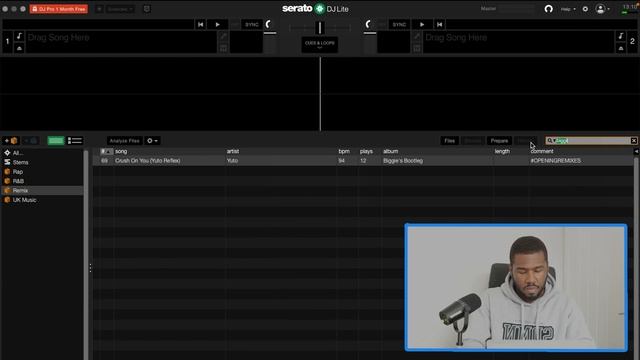Open the Setup gear icon in top bar
The height and width of the screenshot is (360, 640).
[585, 9]
